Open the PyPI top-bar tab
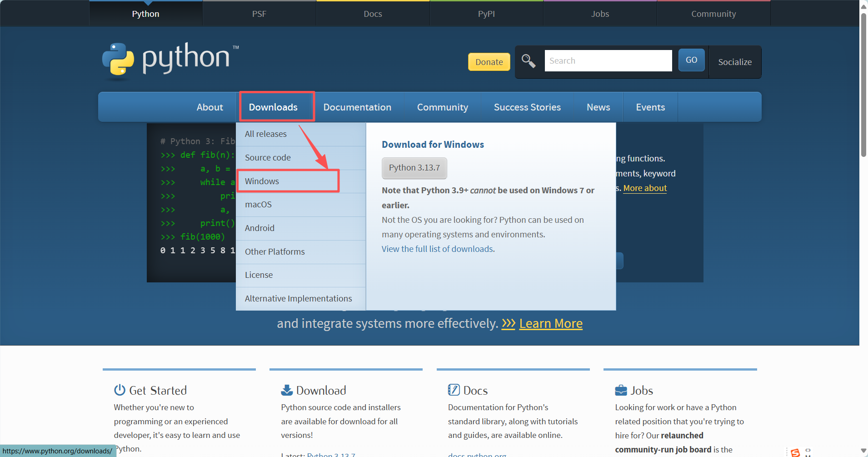 [487, 14]
